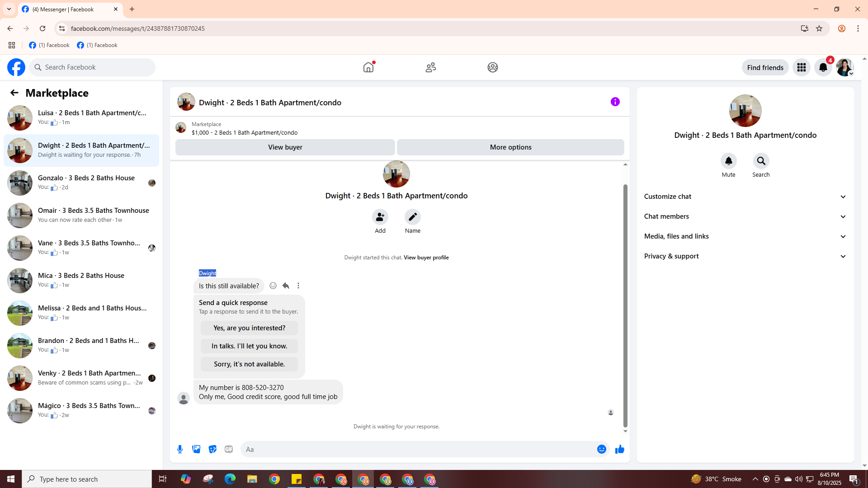Click the View buyer button

[x=285, y=147]
